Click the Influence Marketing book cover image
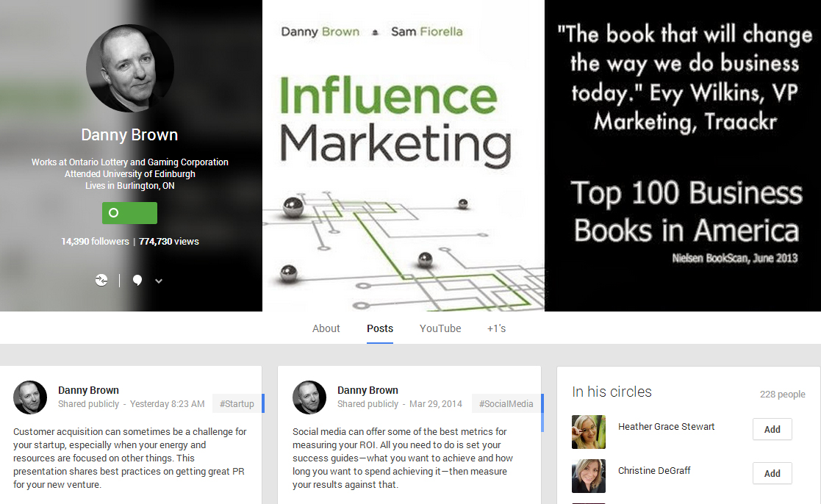Image resolution: width=821 pixels, height=504 pixels. (x=403, y=156)
